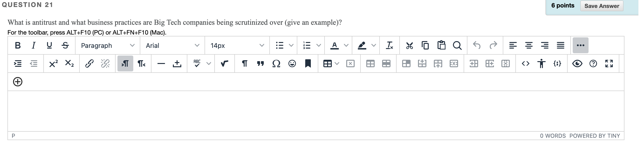Open the Help dialog with the question mark
644x155 pixels.
click(x=593, y=63)
